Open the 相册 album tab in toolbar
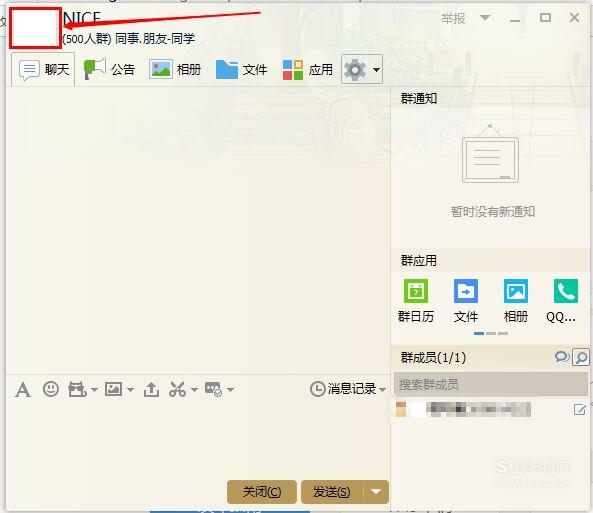 (175, 70)
